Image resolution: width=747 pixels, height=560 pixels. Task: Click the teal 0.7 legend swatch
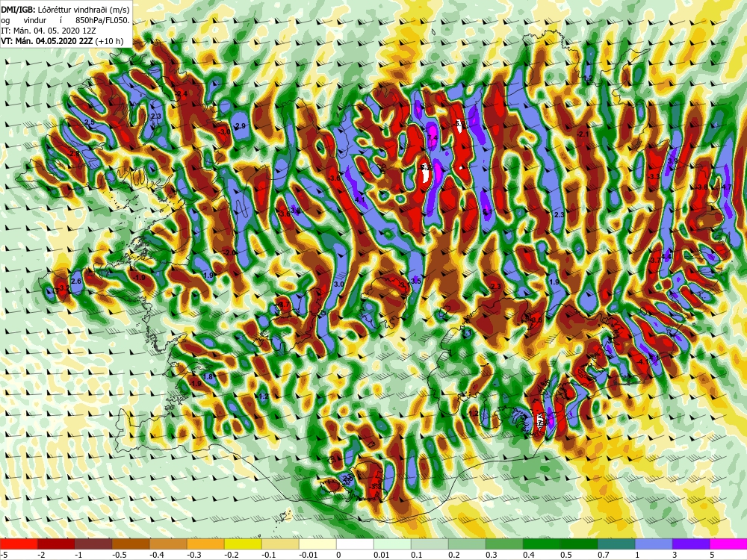(616, 544)
